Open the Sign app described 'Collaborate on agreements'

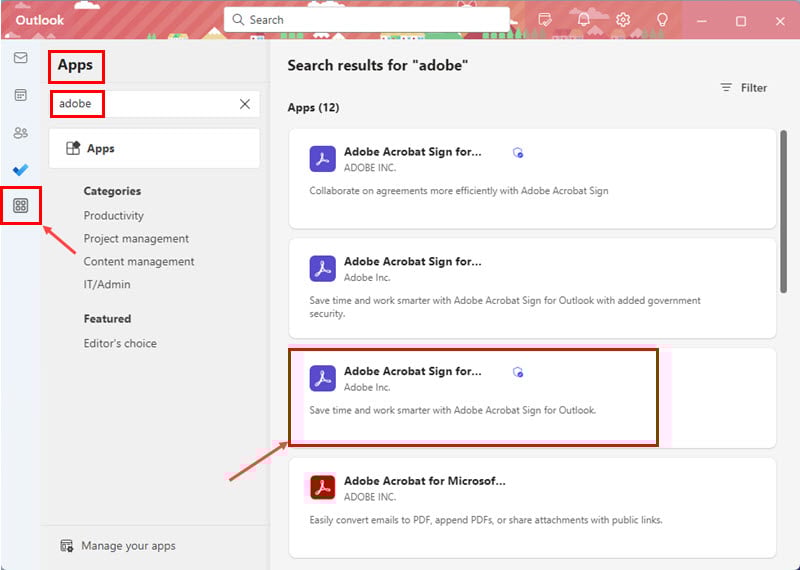click(532, 179)
